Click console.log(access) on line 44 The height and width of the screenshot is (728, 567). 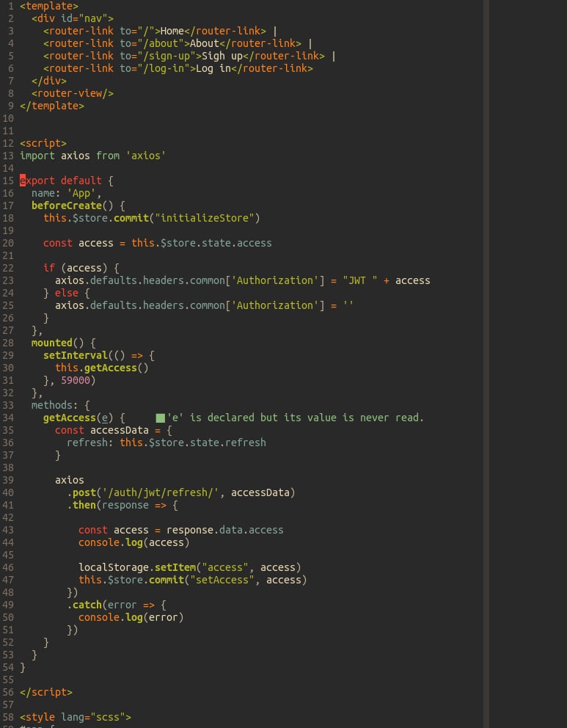[133, 543]
